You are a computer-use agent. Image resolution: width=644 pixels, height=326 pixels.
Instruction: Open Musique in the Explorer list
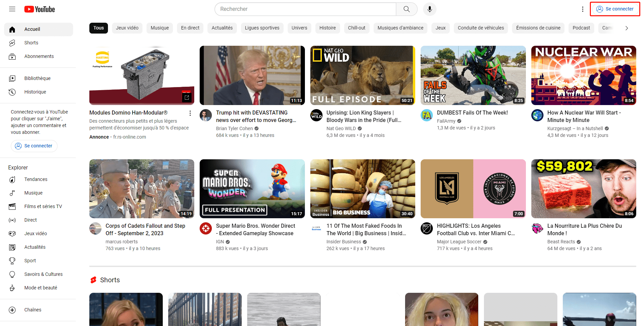pos(39,193)
